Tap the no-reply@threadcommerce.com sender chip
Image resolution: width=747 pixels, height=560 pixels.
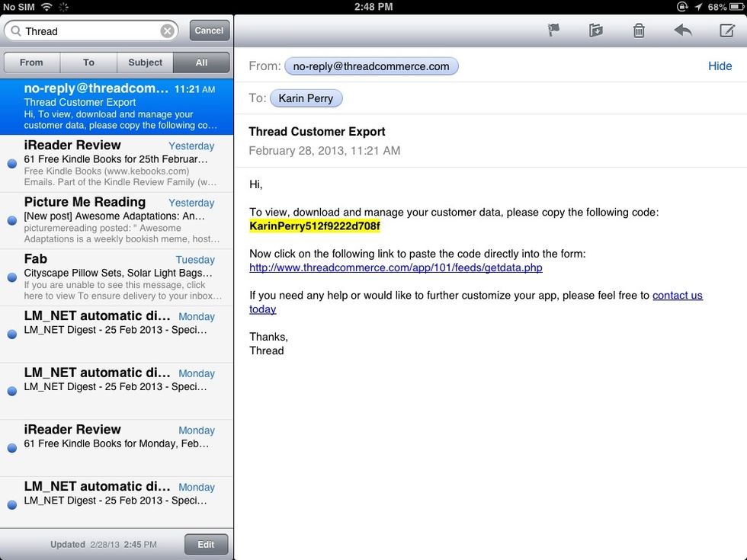(371, 66)
